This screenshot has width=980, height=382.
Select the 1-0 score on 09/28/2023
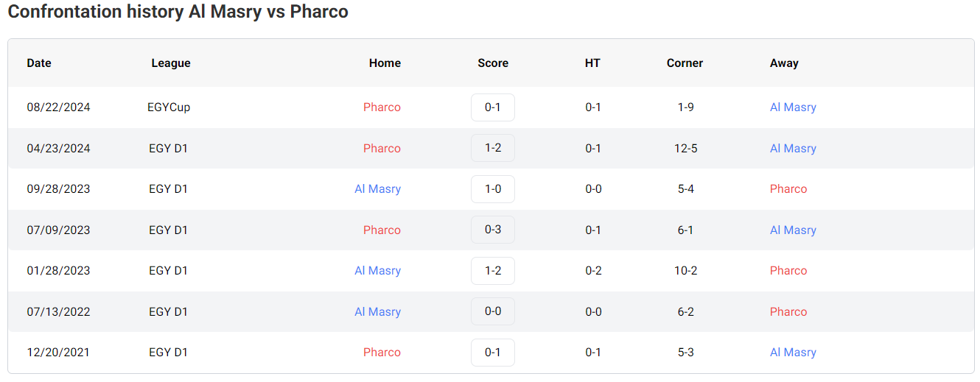(492, 189)
